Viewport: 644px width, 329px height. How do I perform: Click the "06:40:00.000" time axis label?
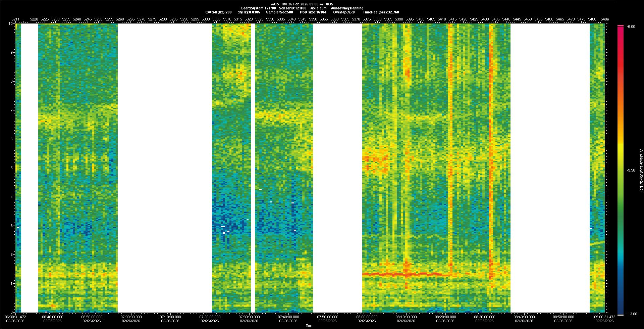[53, 317]
